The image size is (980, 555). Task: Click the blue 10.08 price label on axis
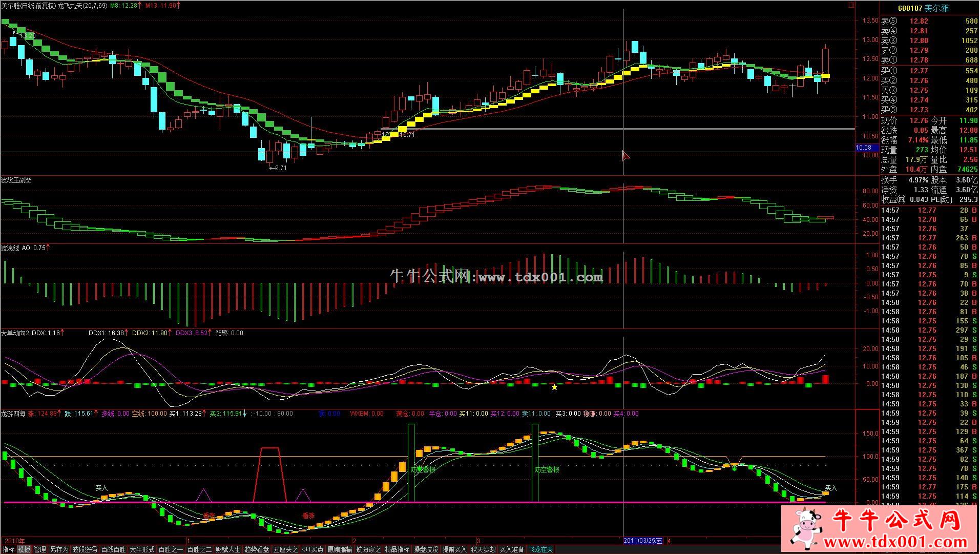tap(866, 148)
